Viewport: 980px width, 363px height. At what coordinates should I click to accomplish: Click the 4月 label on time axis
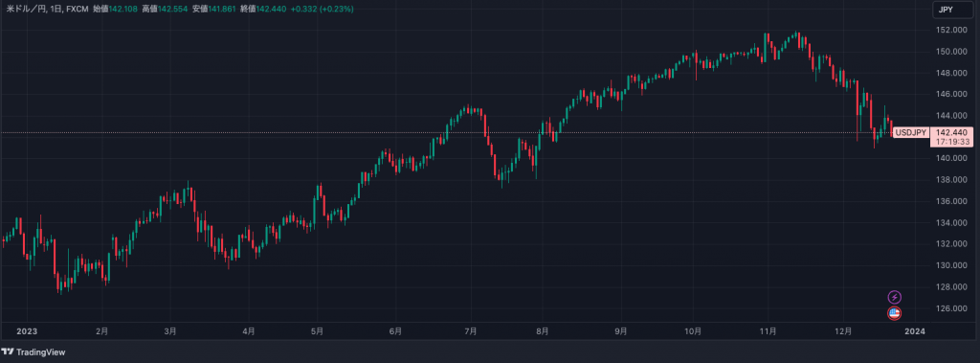[x=249, y=331]
